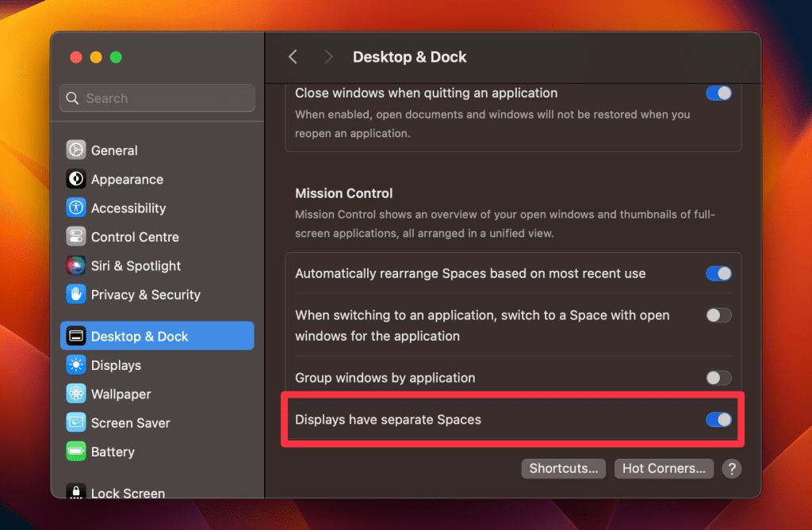The width and height of the screenshot is (812, 530).
Task: Select the Accessibility icon
Action: [x=76, y=208]
